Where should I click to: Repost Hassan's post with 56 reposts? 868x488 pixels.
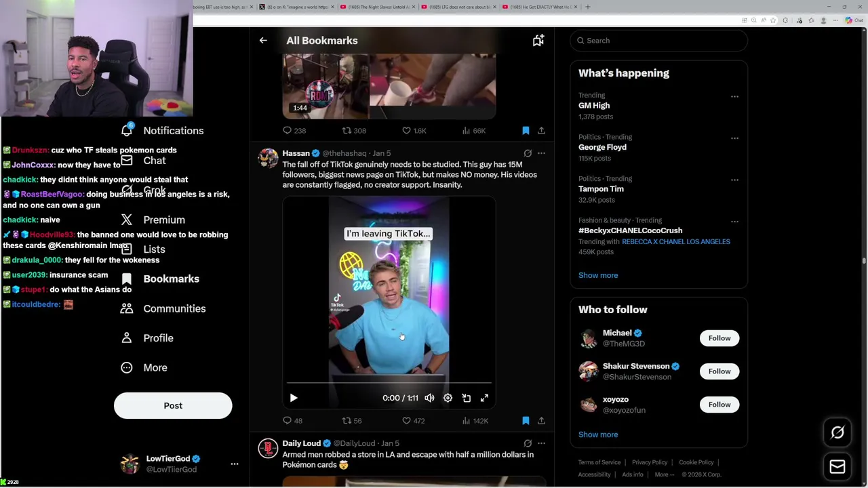click(352, 421)
